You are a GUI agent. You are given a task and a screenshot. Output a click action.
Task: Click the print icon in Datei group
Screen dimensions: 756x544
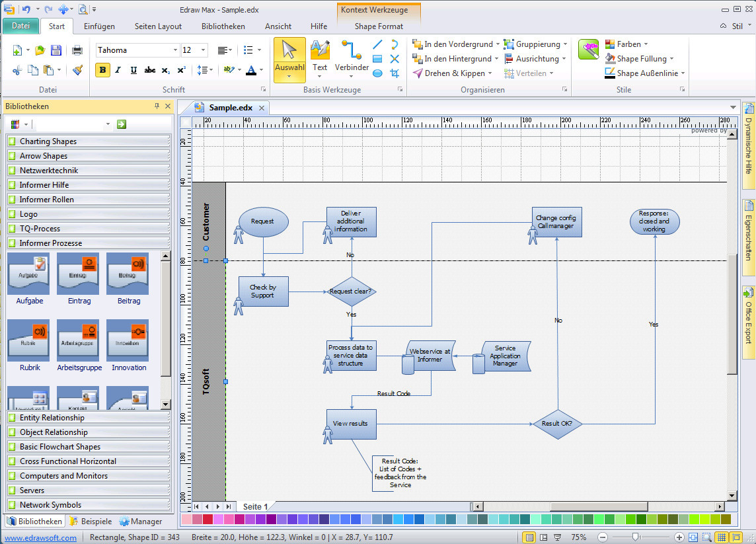(x=77, y=50)
